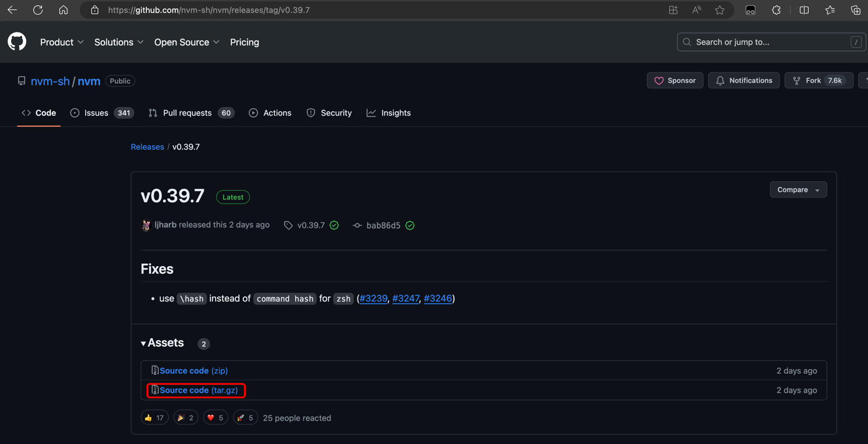Click the tar.gz file icon in Assets
This screenshot has width=868, height=444.
coord(155,390)
